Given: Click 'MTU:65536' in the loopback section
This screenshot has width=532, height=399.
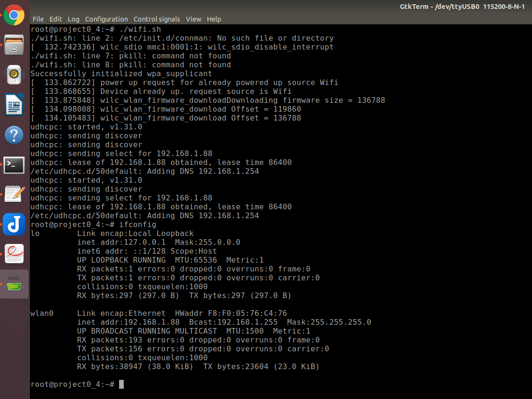Looking at the screenshot, I should (x=196, y=260).
